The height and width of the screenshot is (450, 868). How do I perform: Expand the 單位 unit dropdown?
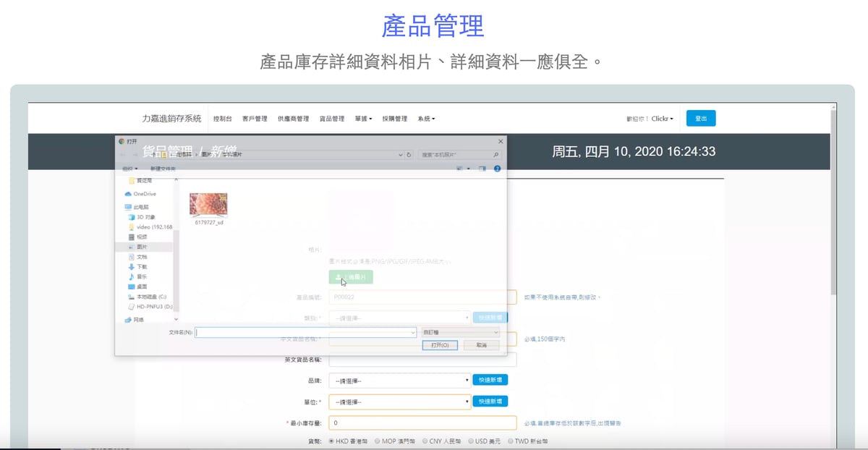[x=399, y=402]
